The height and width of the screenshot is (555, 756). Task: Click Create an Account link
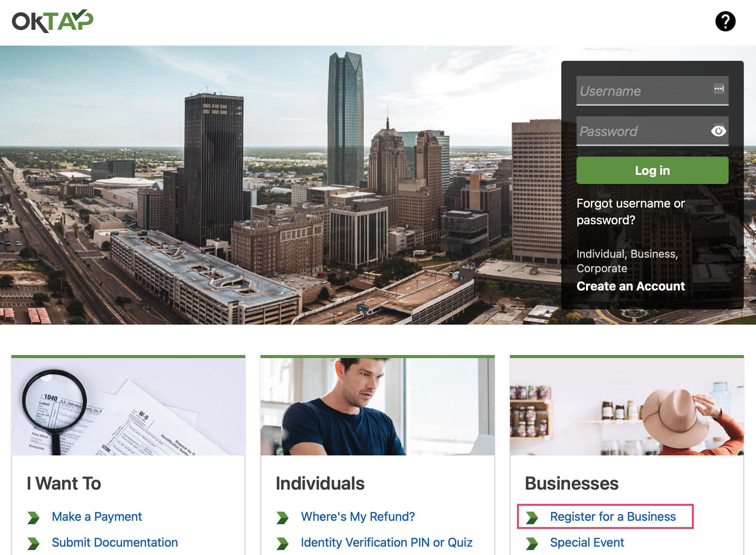[631, 286]
